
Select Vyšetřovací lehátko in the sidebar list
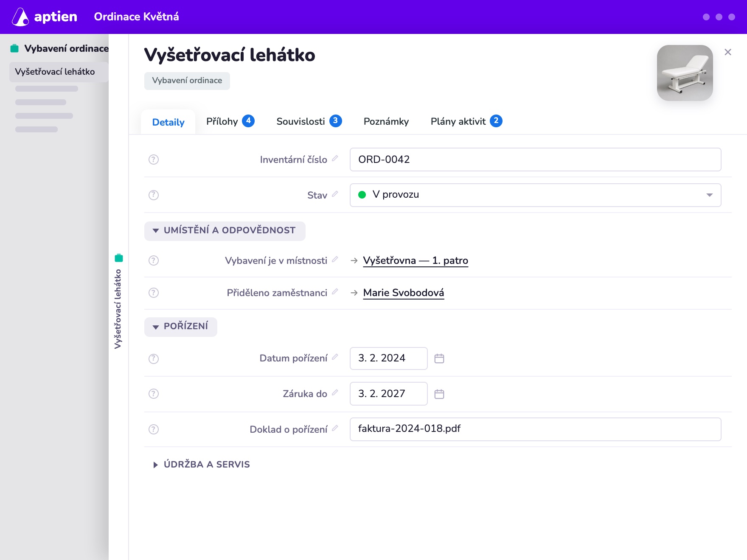pos(59,72)
